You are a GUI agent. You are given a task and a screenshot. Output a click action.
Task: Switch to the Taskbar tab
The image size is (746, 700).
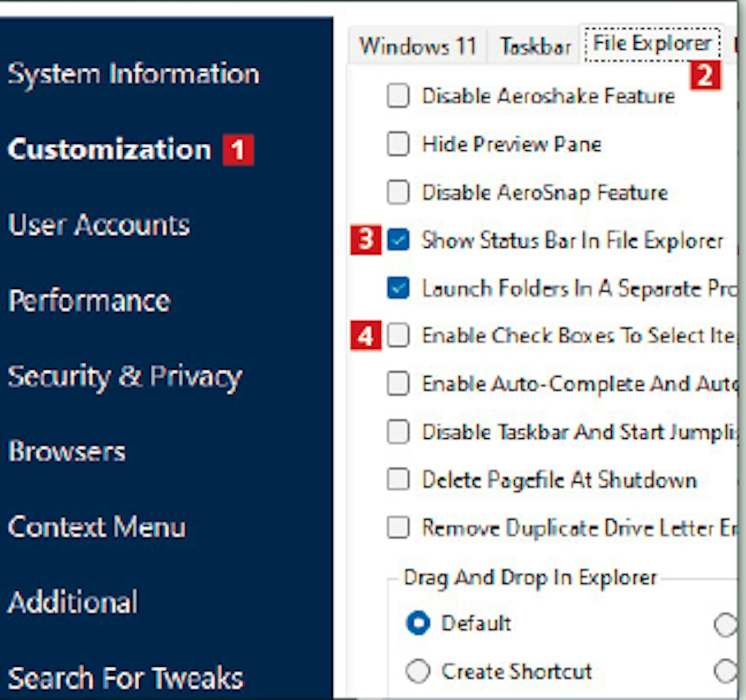coord(536,46)
